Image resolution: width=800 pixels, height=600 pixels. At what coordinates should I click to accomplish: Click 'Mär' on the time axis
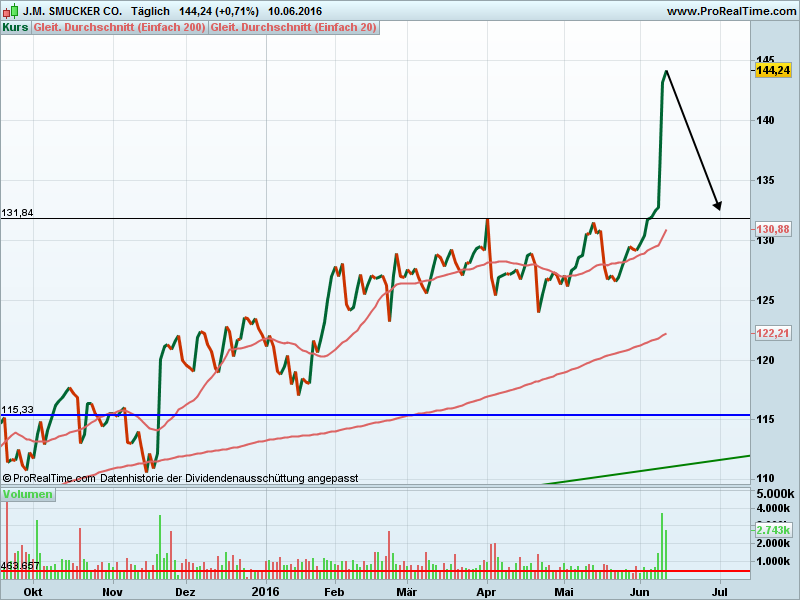click(x=407, y=592)
